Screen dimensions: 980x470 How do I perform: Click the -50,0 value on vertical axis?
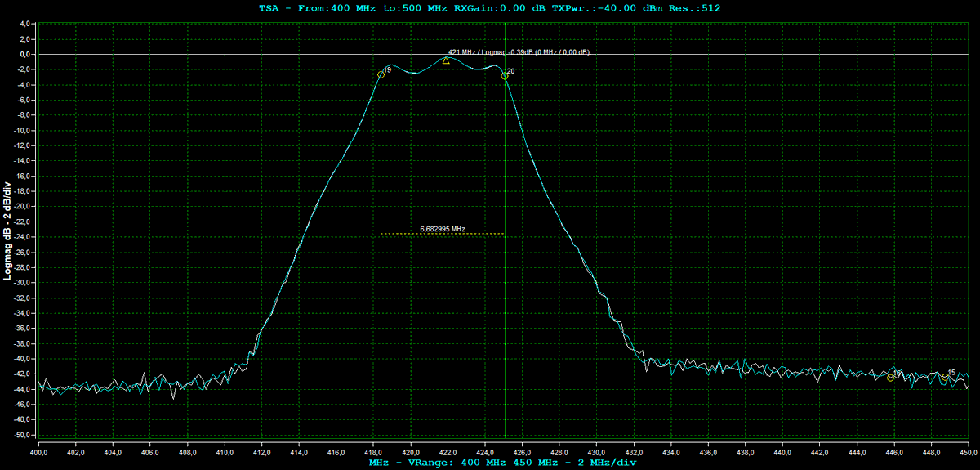pos(20,435)
